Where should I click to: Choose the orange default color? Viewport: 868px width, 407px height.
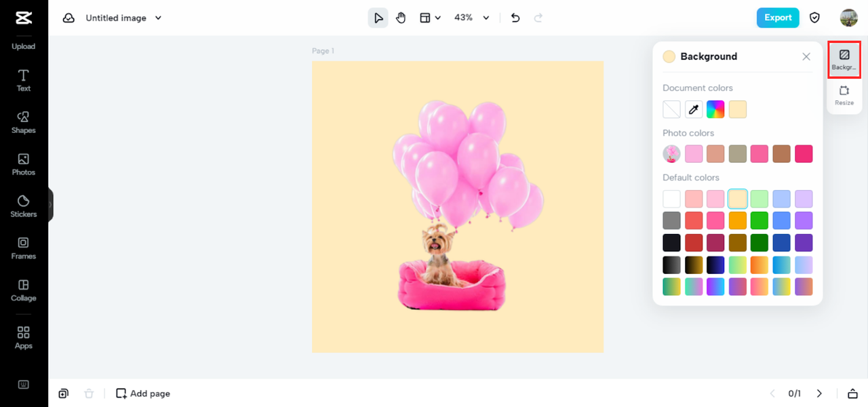pos(738,220)
